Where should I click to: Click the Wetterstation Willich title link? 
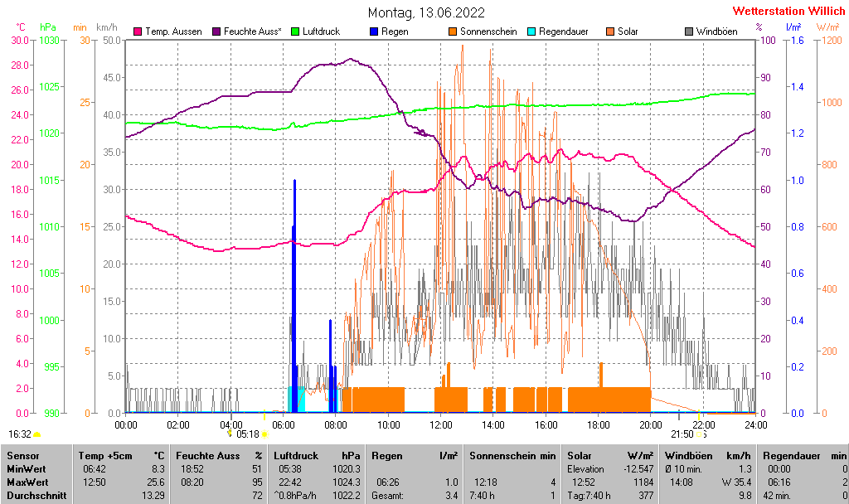tap(786, 11)
